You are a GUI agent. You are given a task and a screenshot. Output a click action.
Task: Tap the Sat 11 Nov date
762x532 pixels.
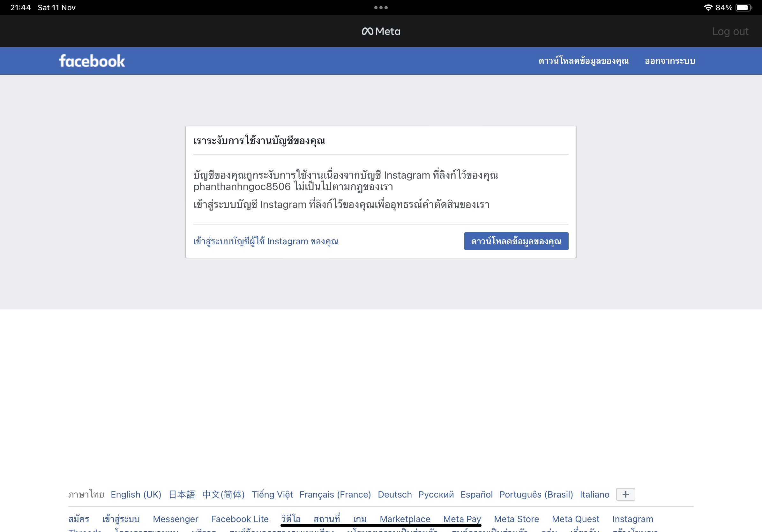point(57,8)
